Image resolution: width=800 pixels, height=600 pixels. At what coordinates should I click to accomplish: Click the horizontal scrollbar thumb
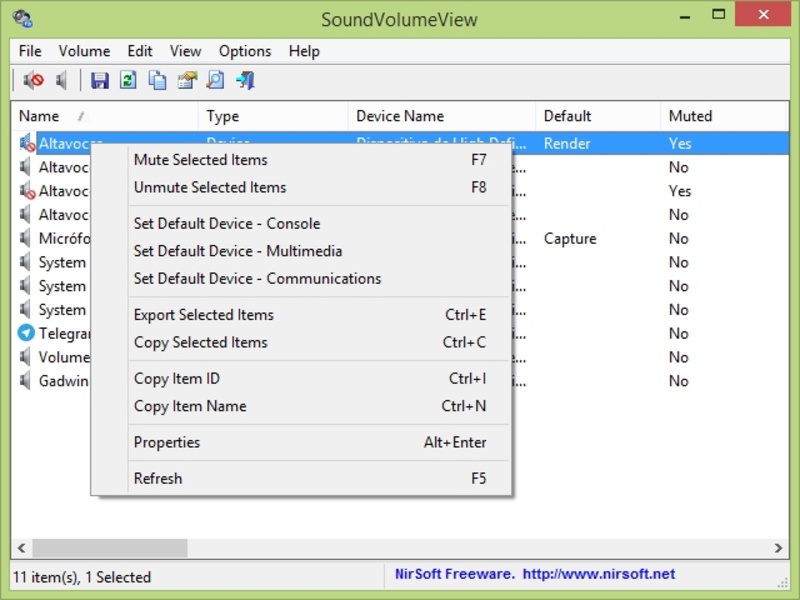[x=110, y=548]
